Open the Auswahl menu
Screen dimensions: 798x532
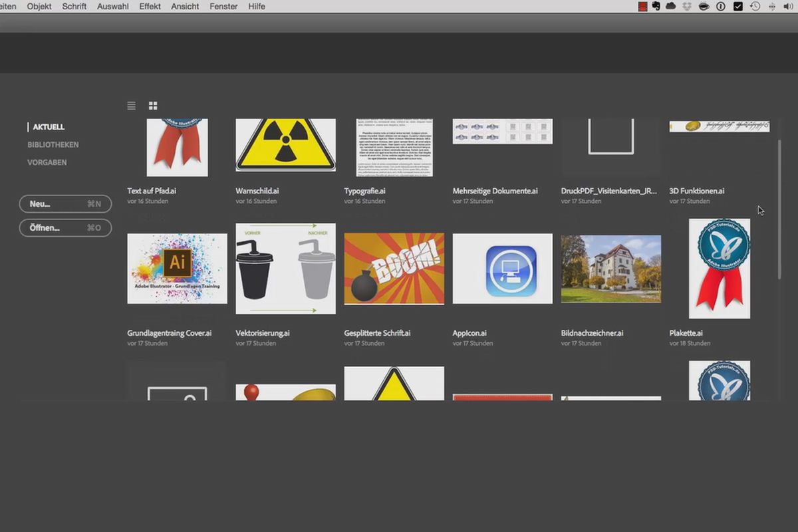pyautogui.click(x=113, y=6)
